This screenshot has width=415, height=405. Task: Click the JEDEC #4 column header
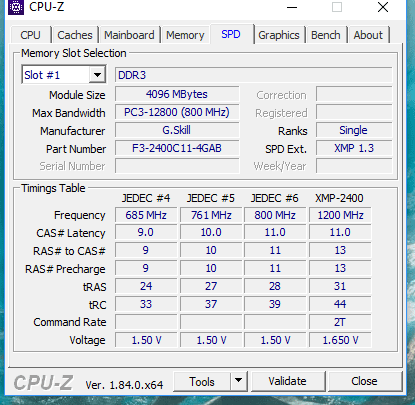[146, 198]
